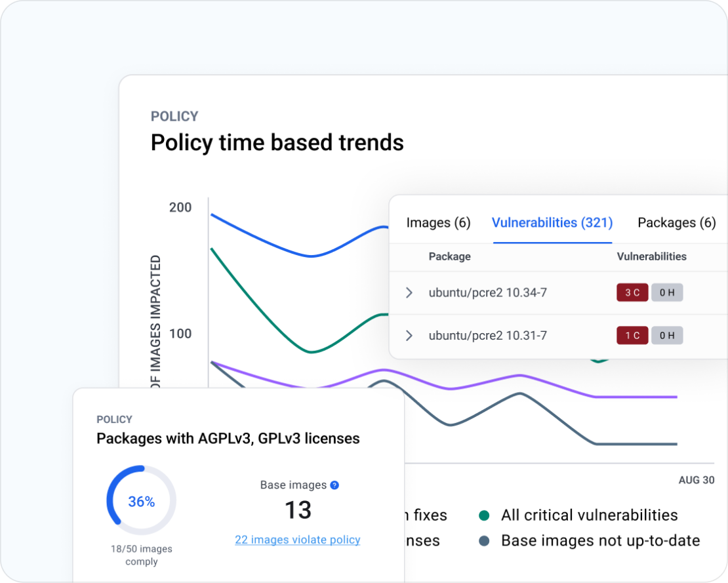
Task: Follow the 22 images violate policy link
Action: click(297, 539)
